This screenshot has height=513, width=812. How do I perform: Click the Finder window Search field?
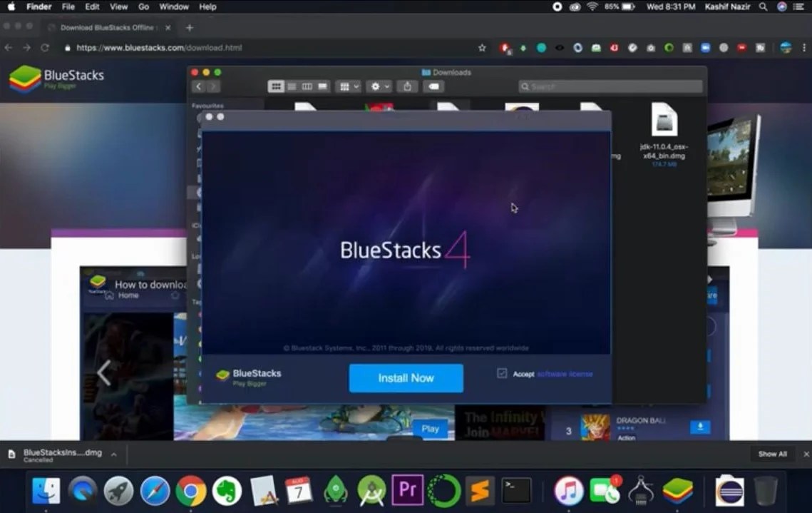pos(610,86)
